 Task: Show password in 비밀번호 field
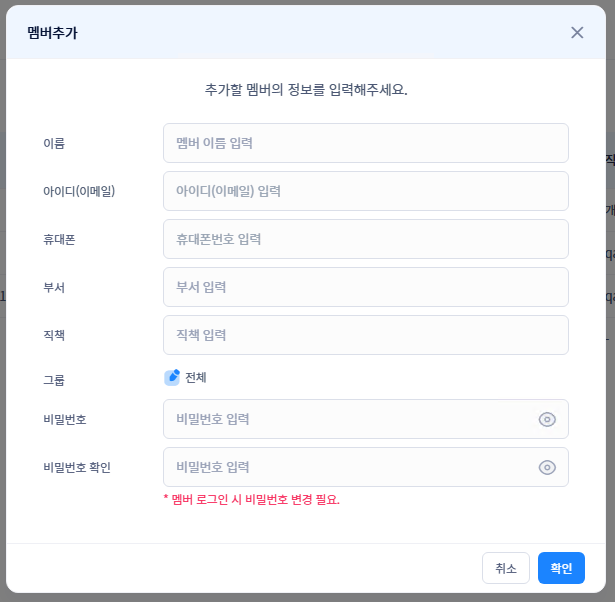tap(547, 419)
